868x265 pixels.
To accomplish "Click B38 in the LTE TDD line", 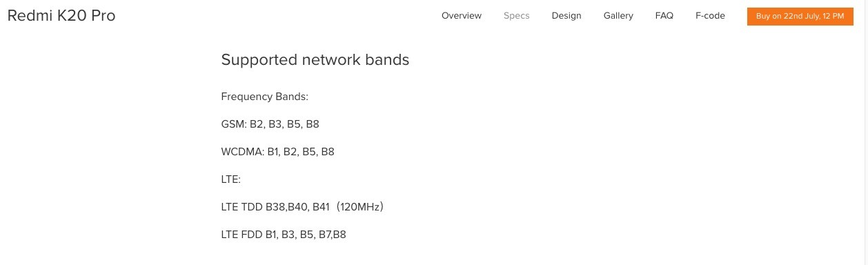I will 276,207.
